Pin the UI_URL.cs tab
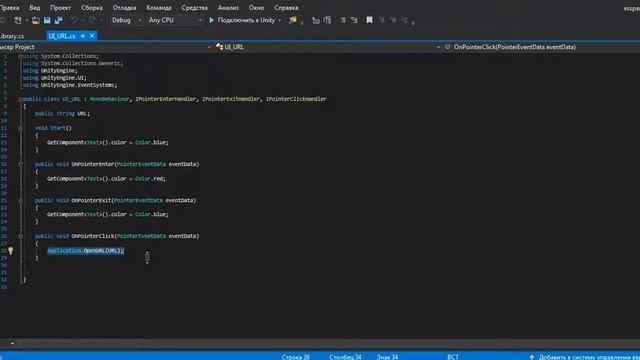 [x=83, y=36]
